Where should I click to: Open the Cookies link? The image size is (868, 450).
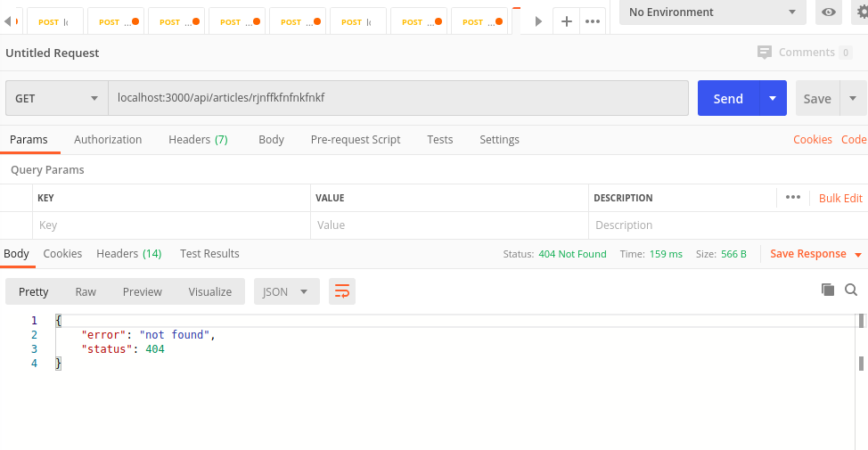pyautogui.click(x=813, y=140)
